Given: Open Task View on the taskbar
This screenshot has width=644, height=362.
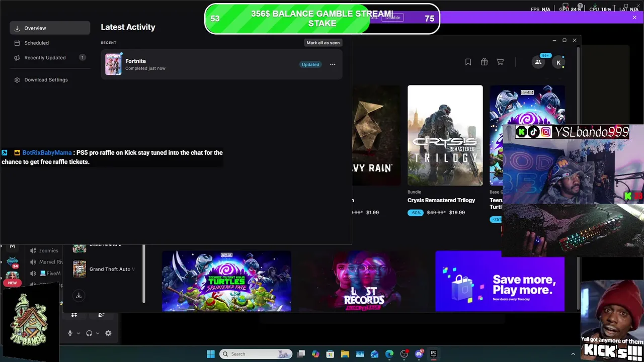Looking at the screenshot, I should coord(301,354).
